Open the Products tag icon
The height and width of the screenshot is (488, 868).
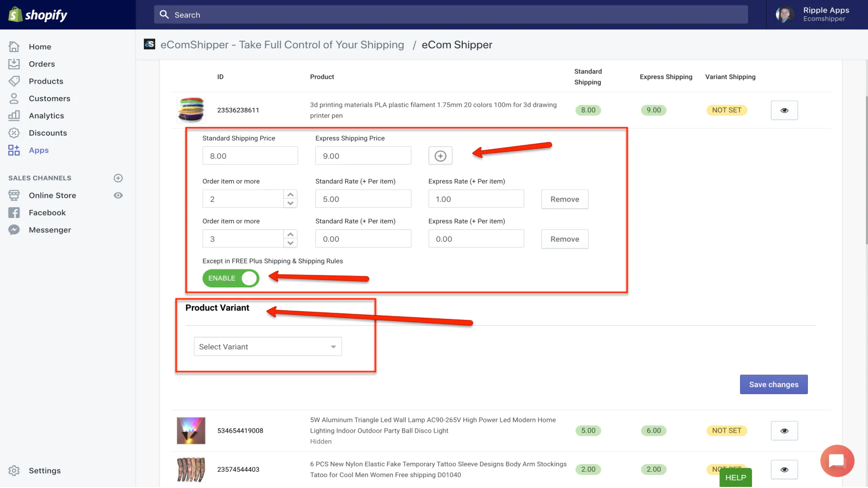14,81
